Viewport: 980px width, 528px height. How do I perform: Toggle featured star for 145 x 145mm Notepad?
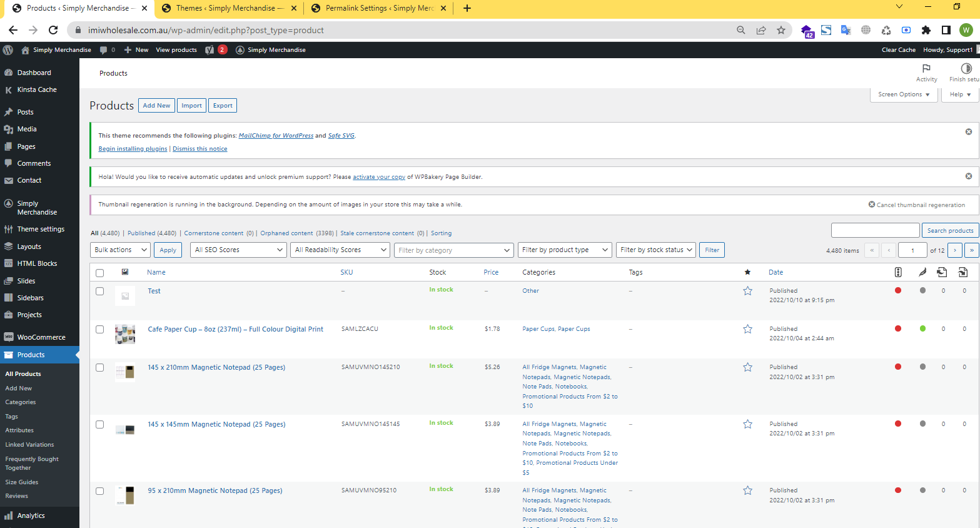(x=747, y=424)
